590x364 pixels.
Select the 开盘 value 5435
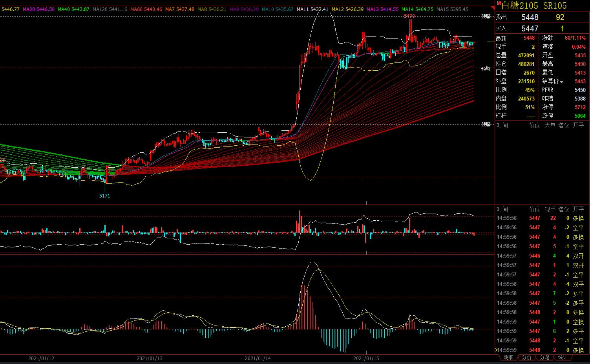pyautogui.click(x=580, y=55)
